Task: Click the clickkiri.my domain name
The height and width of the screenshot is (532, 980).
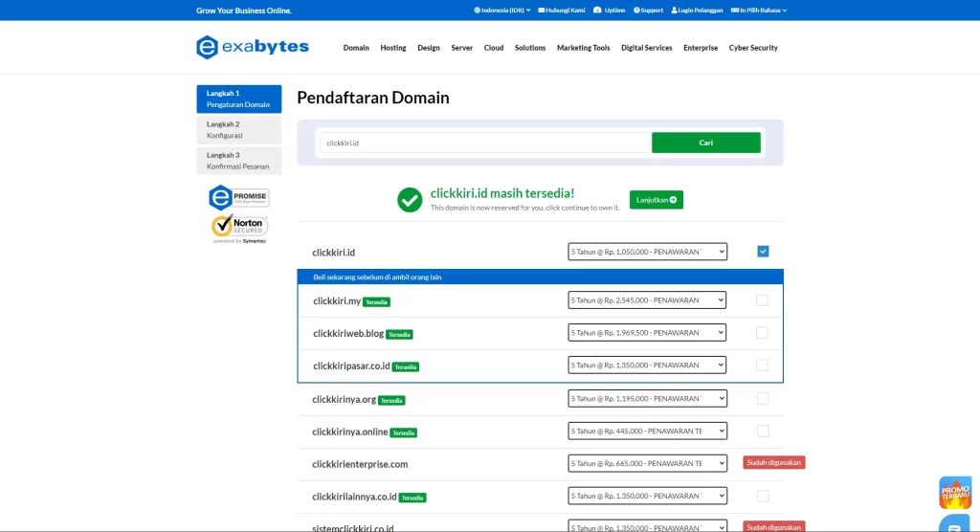Action: pos(337,300)
